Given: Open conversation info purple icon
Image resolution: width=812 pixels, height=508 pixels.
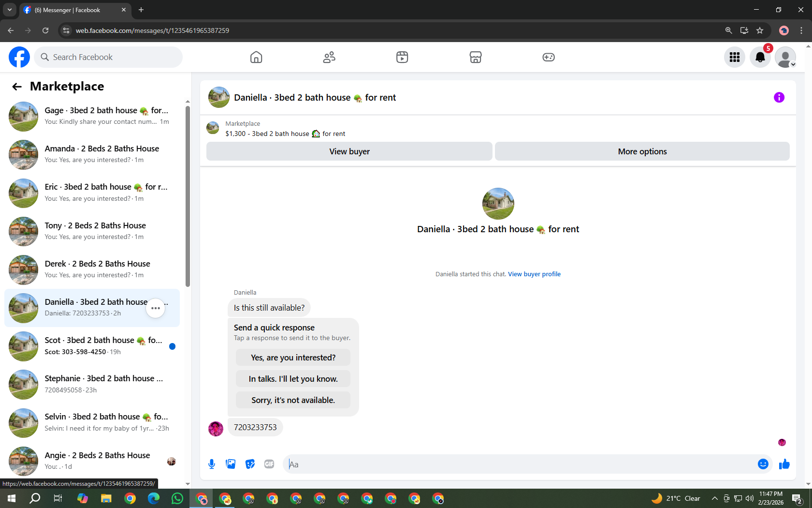Looking at the screenshot, I should [x=779, y=97].
